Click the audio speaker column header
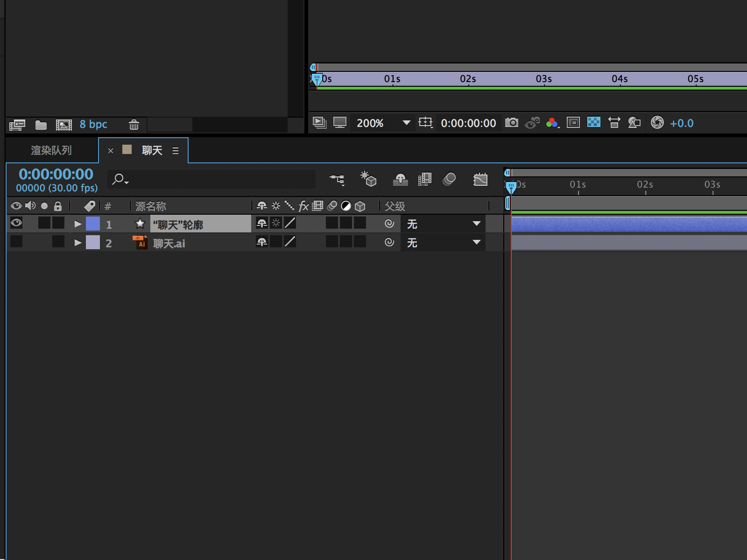The image size is (747, 560). (30, 206)
